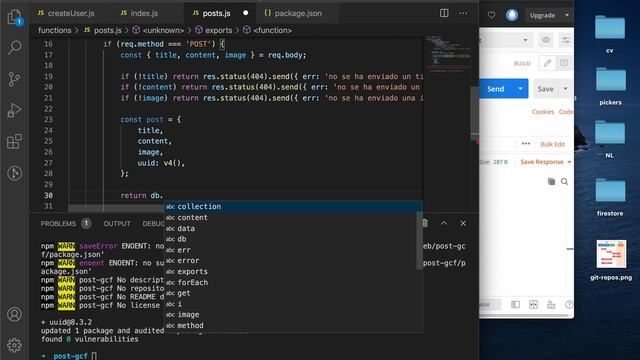This screenshot has height=360, width=640.
Task: Open the Postman user avatar
Action: pyautogui.click(x=512, y=15)
